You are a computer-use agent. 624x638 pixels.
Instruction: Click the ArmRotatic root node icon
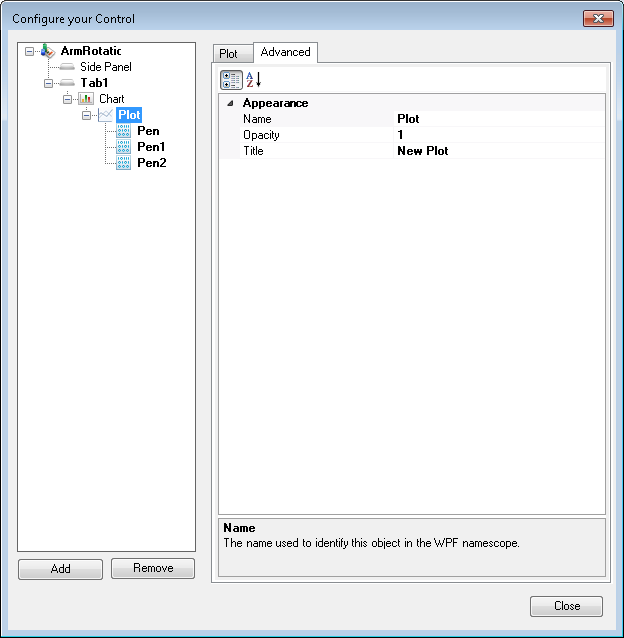[x=48, y=51]
